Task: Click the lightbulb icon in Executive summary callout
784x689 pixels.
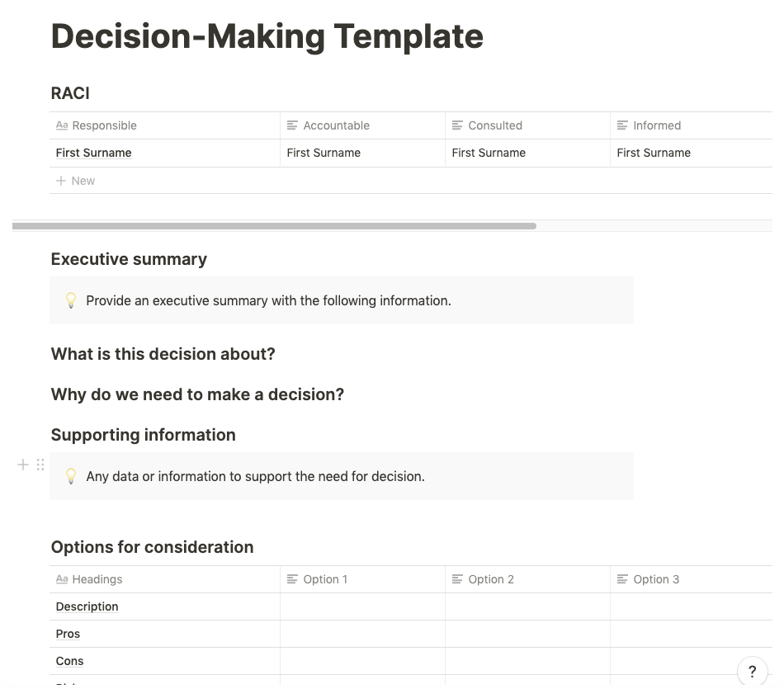Action: [71, 300]
